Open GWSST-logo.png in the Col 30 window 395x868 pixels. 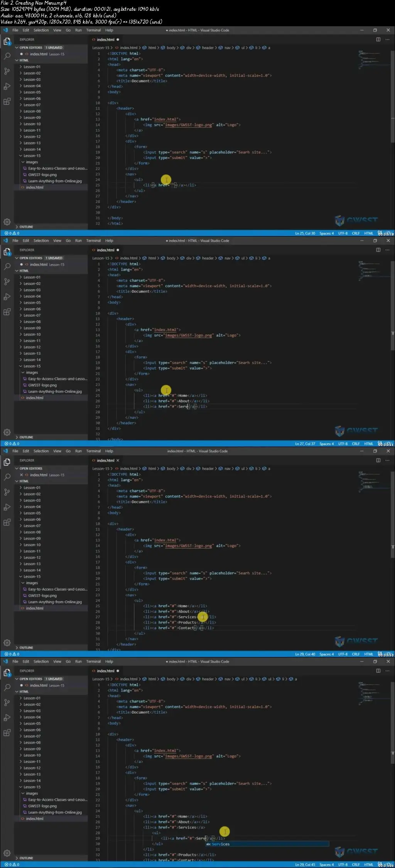(x=42, y=175)
